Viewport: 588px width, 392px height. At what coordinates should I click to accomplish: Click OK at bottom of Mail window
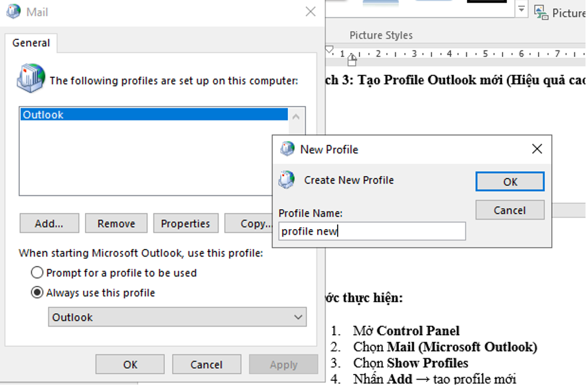[130, 365]
